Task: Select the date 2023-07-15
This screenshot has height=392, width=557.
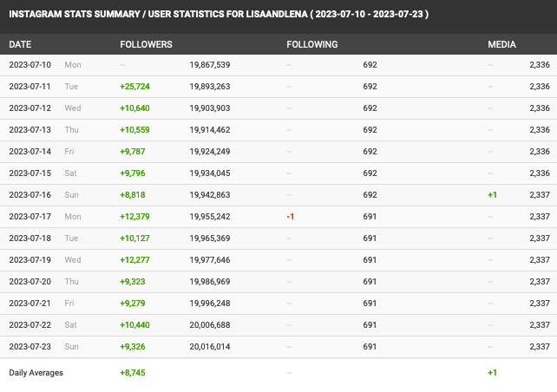Action: (x=30, y=173)
